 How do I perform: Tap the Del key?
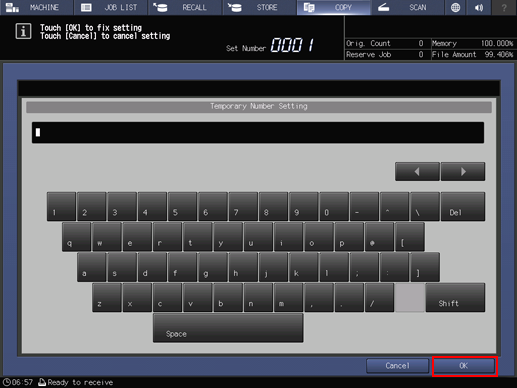pos(463,206)
